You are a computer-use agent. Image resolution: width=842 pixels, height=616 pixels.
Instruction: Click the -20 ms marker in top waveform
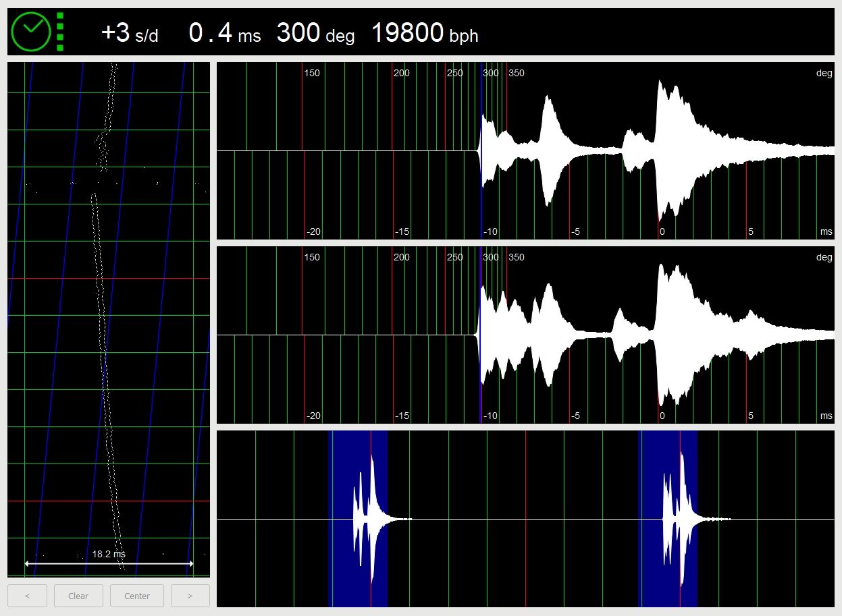(313, 231)
